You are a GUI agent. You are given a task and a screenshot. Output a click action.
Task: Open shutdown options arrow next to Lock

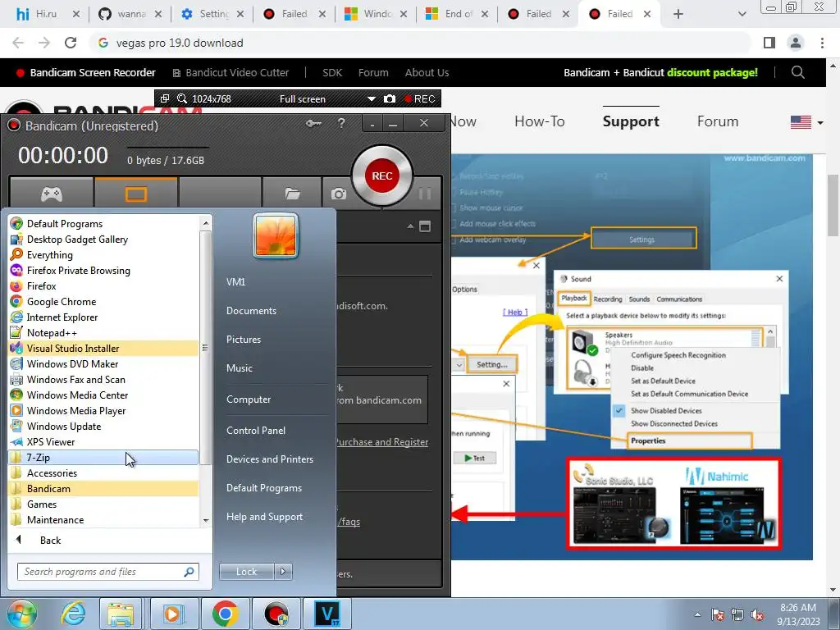click(x=283, y=572)
